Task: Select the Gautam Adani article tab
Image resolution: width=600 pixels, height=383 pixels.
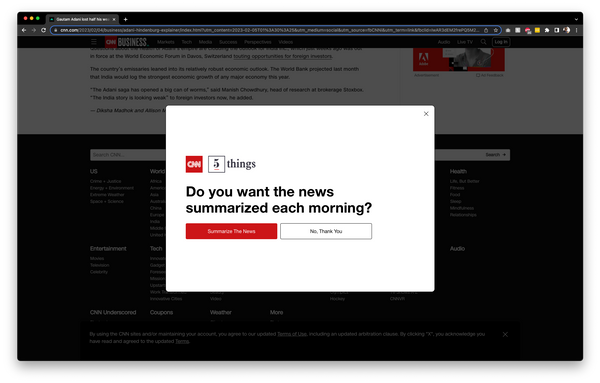Action: pyautogui.click(x=82, y=19)
